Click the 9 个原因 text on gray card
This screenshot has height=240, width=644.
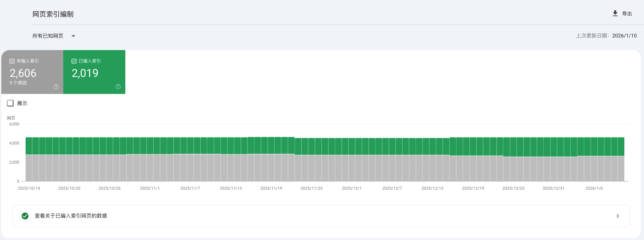tap(18, 83)
